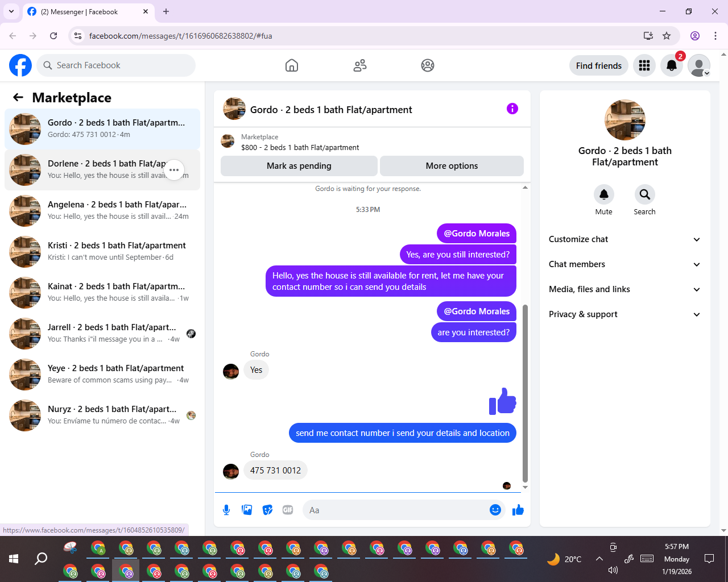Screen dimensions: 728x582
Task: Open a new browser tab
Action: [x=166, y=11]
